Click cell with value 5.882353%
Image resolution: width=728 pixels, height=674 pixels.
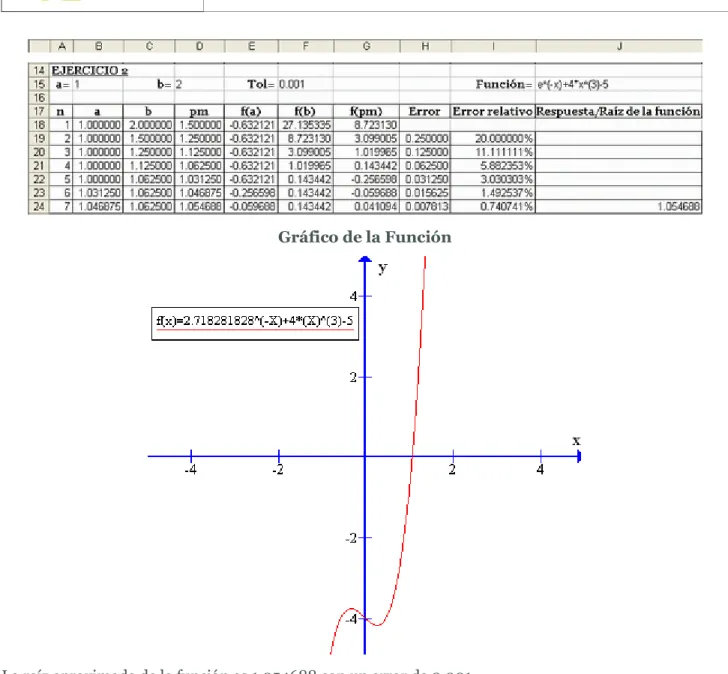coord(493,166)
